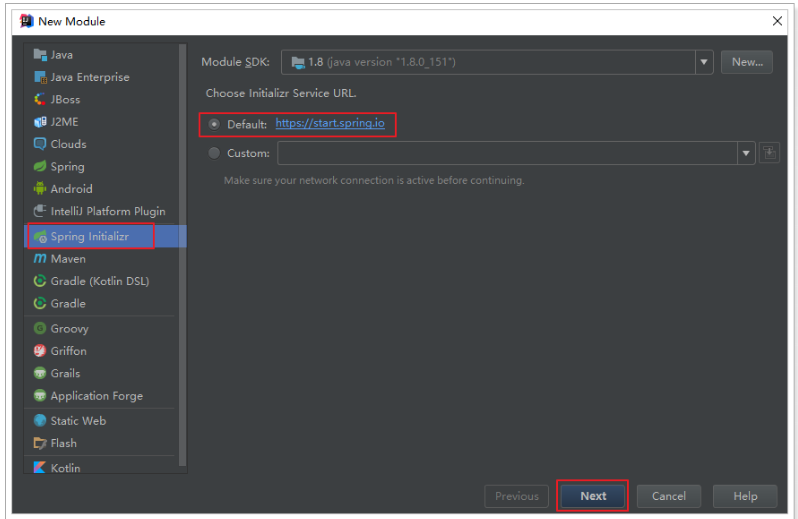Select the Spring leaf icon
Viewport: 798px width, 519px height.
point(40,166)
